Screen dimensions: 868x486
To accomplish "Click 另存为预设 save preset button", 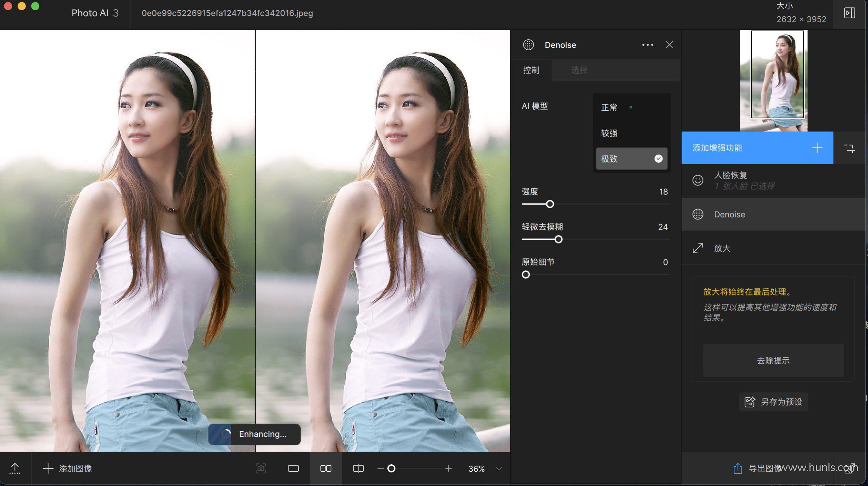I will [773, 402].
